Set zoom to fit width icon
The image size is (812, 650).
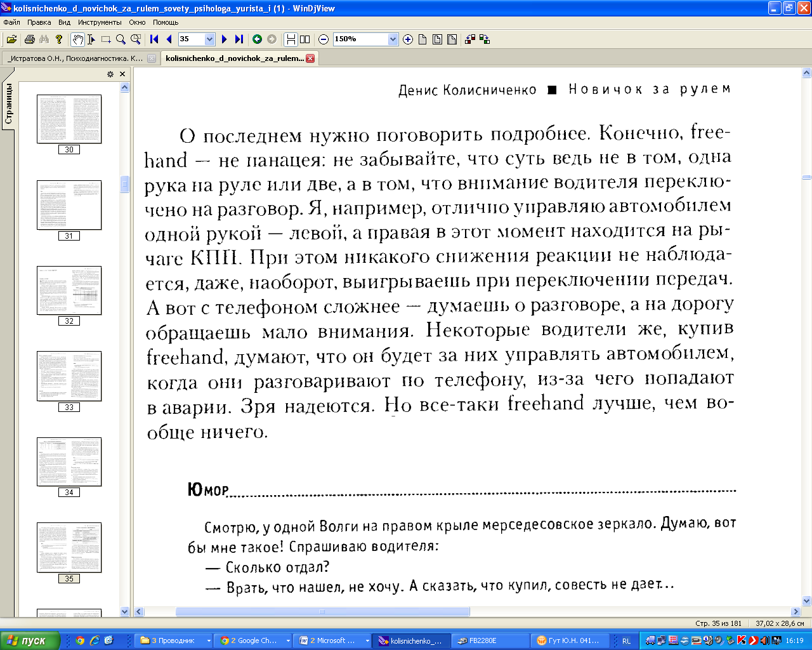point(452,39)
